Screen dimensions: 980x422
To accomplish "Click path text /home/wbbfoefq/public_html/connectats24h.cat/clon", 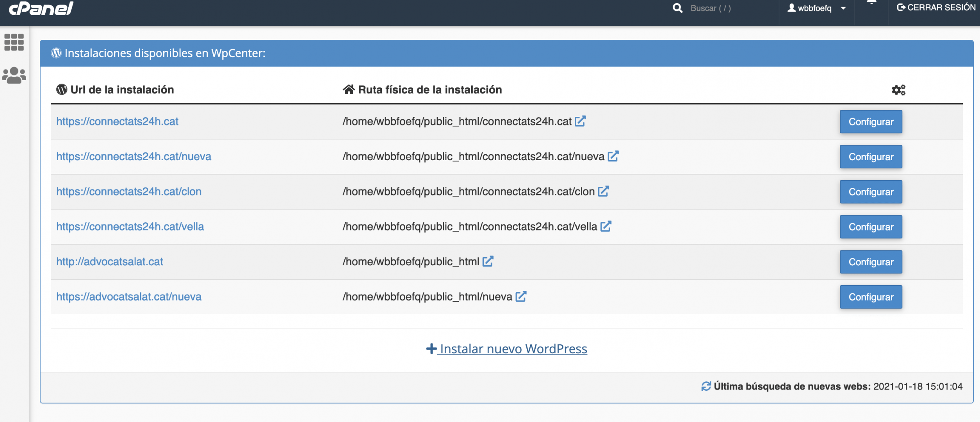I will pos(469,191).
